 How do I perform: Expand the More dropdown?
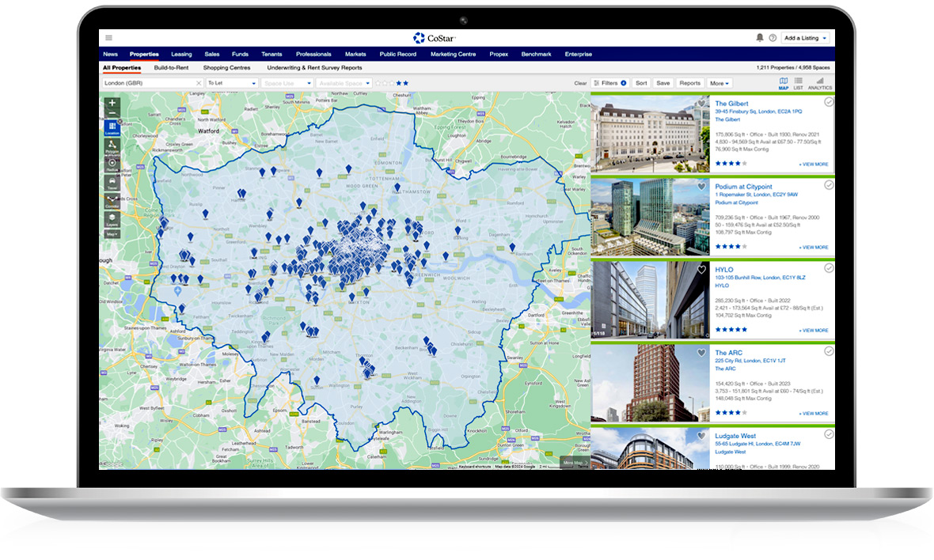coord(719,83)
